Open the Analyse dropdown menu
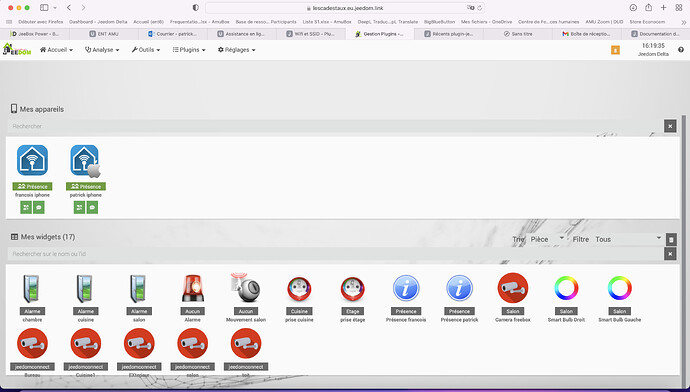 tap(102, 50)
